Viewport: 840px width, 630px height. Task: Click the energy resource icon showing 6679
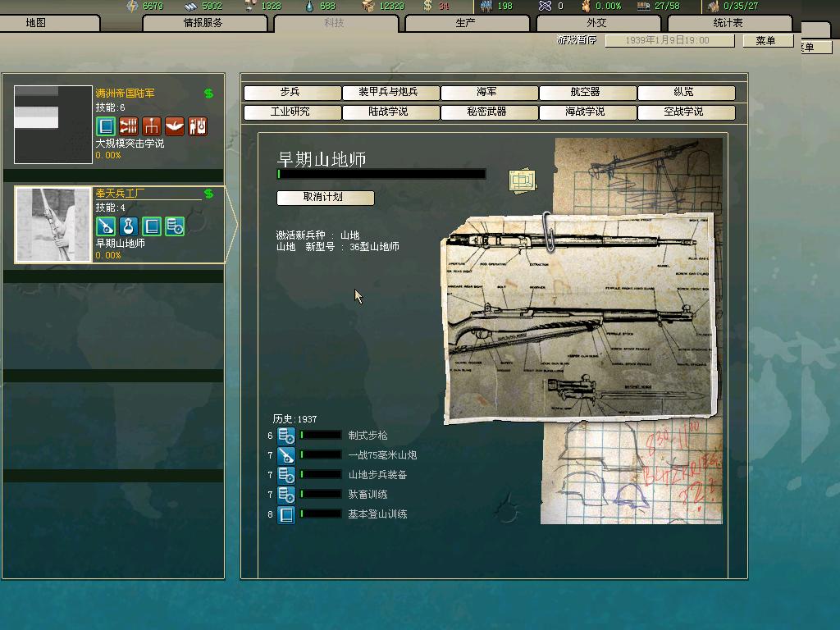132,6
